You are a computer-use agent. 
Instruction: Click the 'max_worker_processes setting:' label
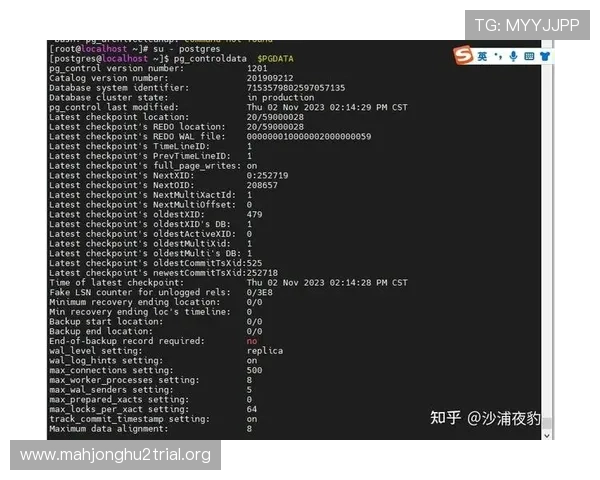tap(124, 380)
